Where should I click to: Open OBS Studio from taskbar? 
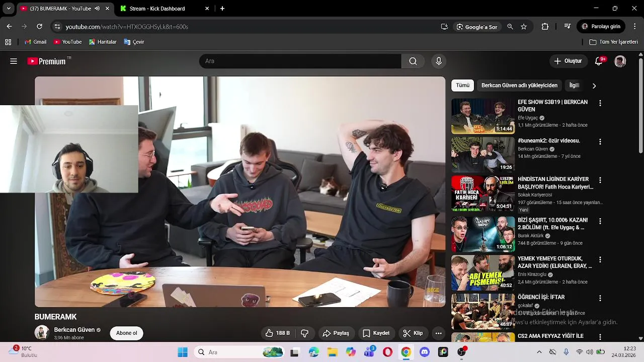461,352
